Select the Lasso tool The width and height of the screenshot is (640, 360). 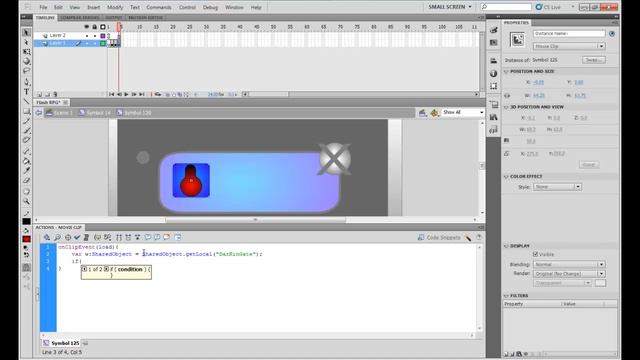(x=27, y=71)
